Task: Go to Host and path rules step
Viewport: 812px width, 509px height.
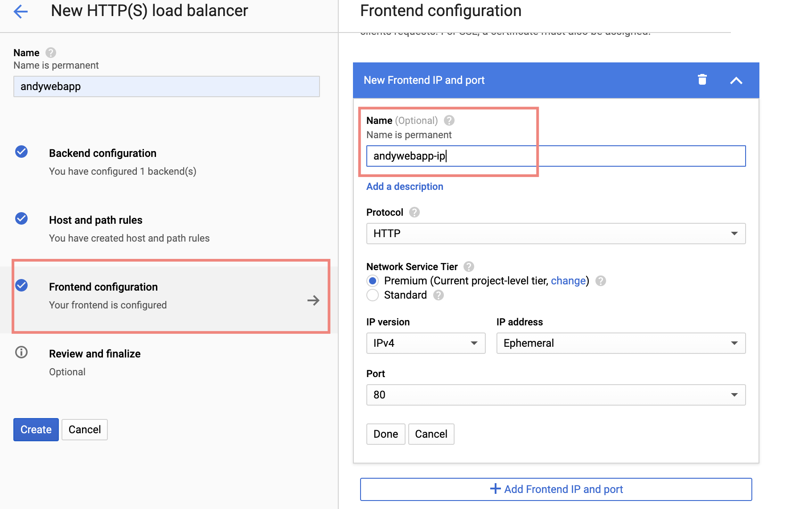Action: [95, 220]
